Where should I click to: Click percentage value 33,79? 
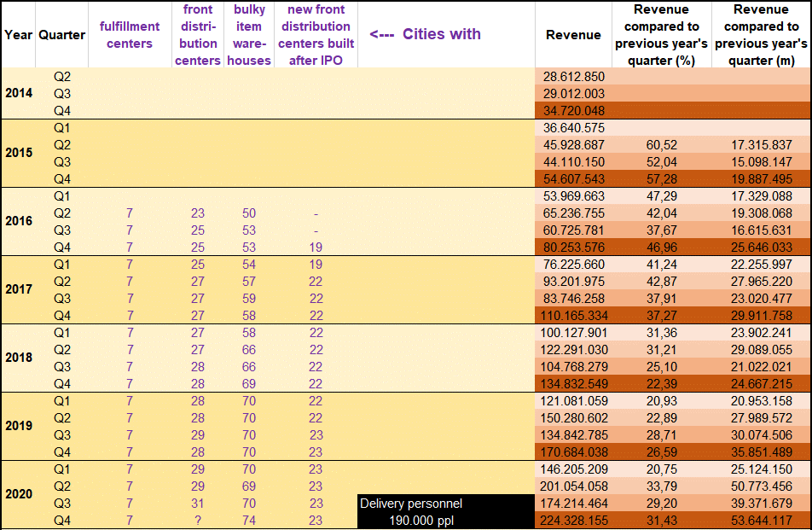coord(661,486)
